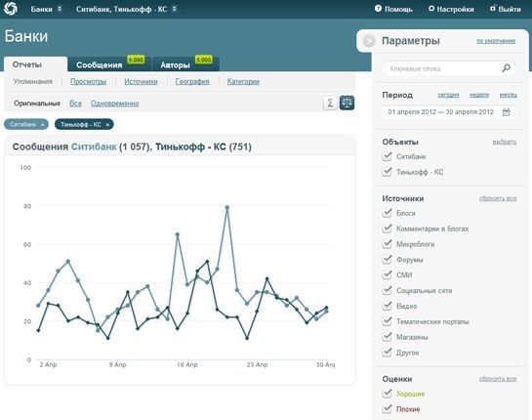
Task: Click the magnifier search icon in keywords field
Action: 506,68
